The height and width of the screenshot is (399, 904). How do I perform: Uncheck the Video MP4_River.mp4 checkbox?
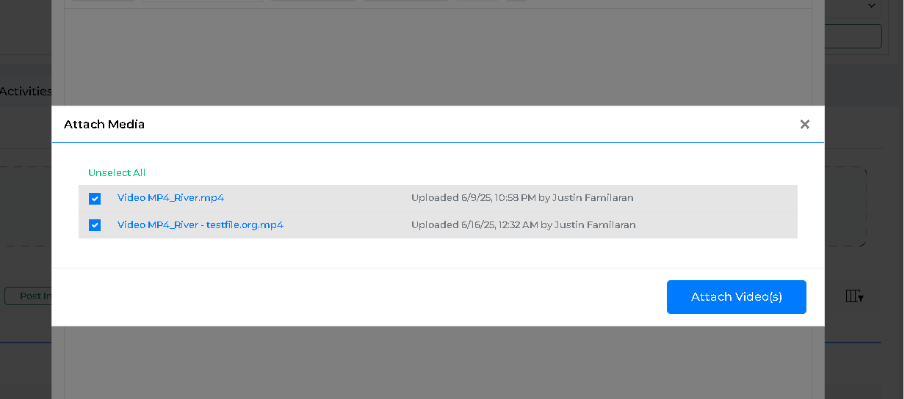[x=95, y=198]
